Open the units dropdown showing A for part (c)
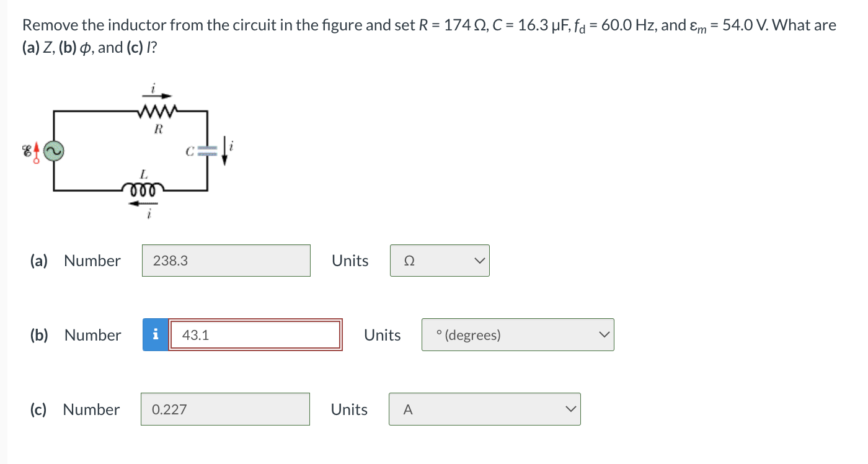This screenshot has height=464, width=868. click(484, 409)
